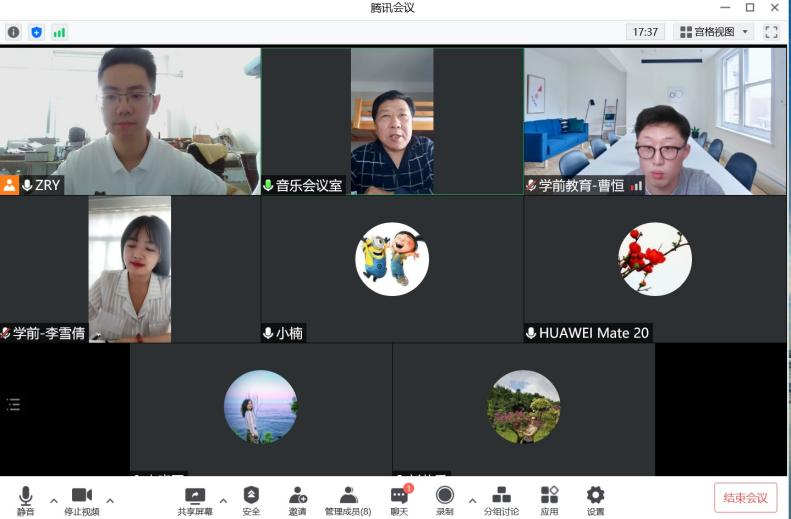Screen dimensions: 791x519
Task: Click the end meeting (结束会议) button
Action: tap(745, 498)
